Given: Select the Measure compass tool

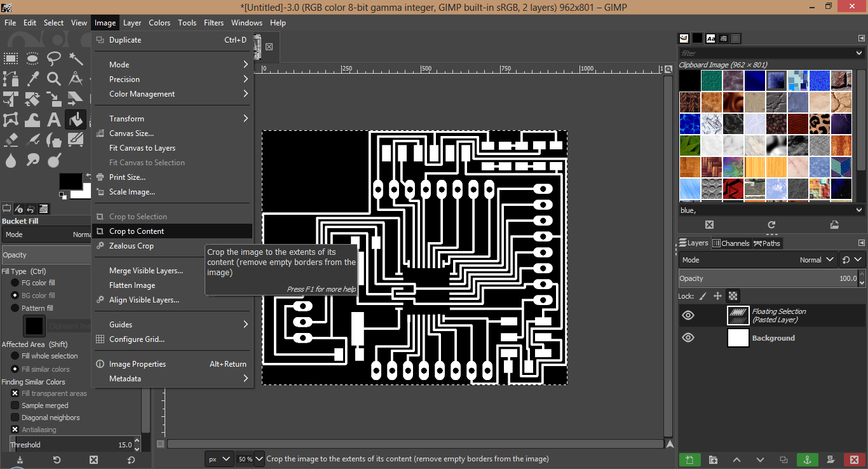Looking at the screenshot, I should (76, 79).
